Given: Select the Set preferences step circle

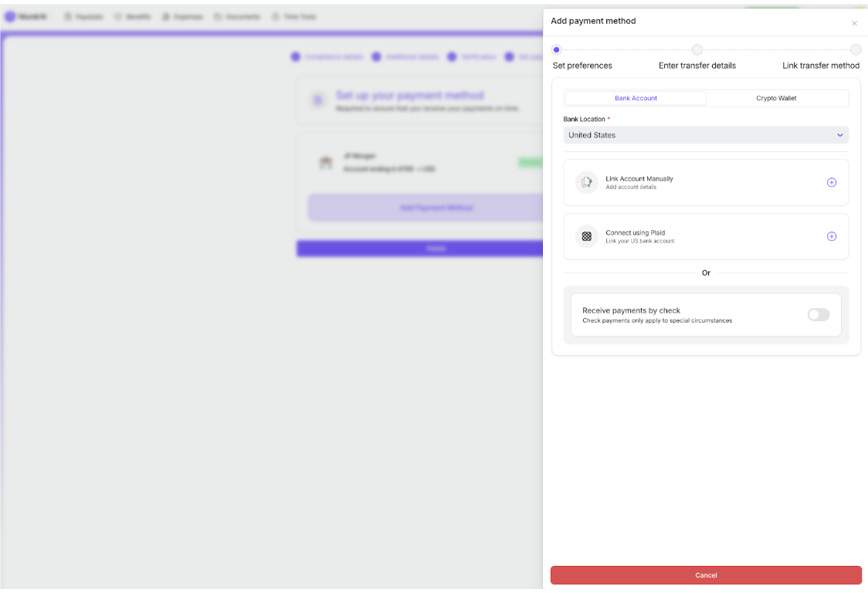Looking at the screenshot, I should 557,49.
